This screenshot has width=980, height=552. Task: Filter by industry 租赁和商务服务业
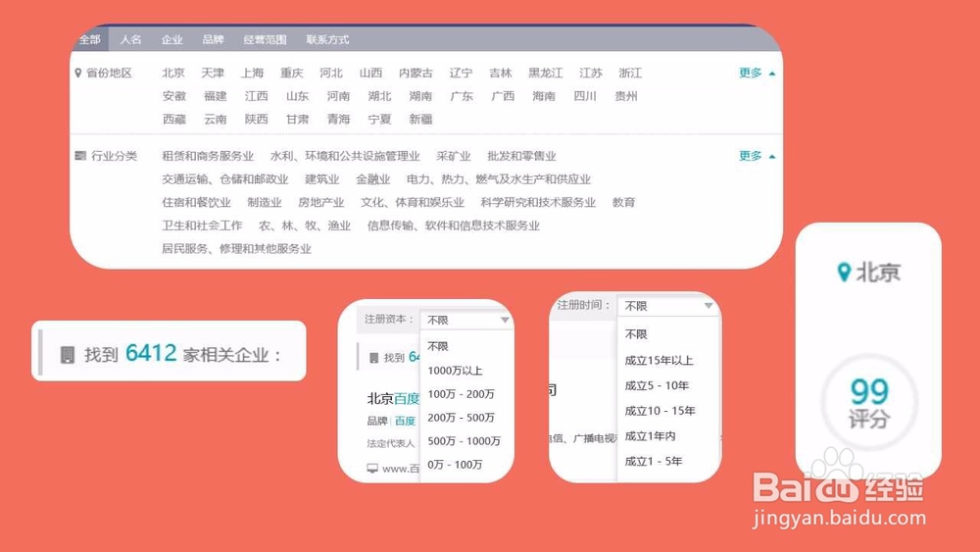(x=208, y=156)
